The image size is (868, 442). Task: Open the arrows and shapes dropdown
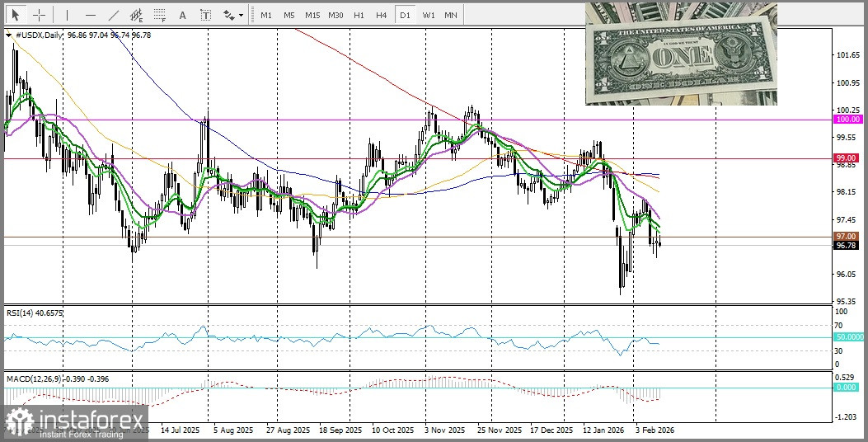pos(232,15)
